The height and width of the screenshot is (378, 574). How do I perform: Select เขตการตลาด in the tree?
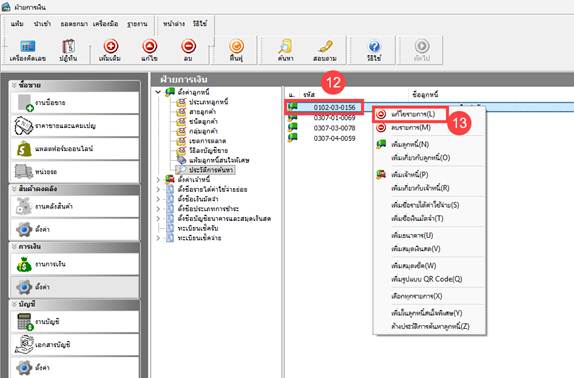point(208,141)
